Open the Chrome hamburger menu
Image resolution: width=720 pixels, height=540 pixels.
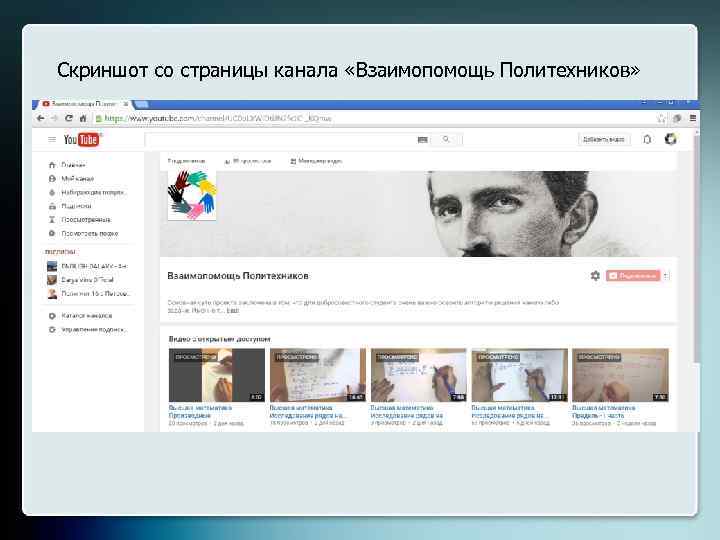(x=693, y=118)
